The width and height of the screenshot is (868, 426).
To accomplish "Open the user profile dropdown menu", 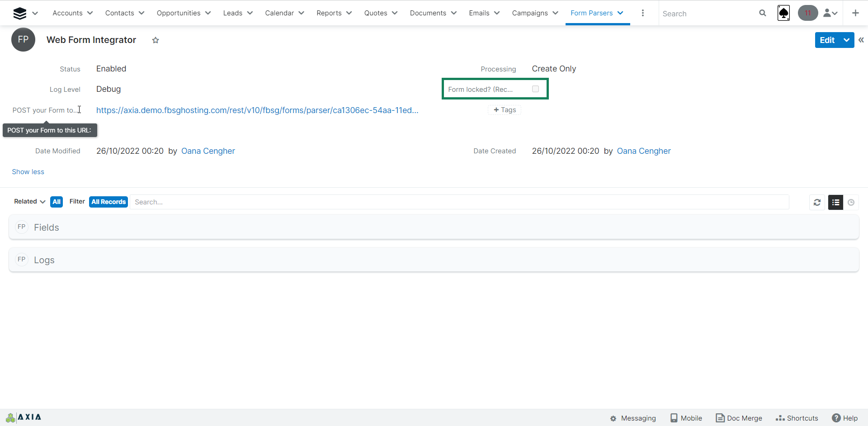I will tap(830, 13).
